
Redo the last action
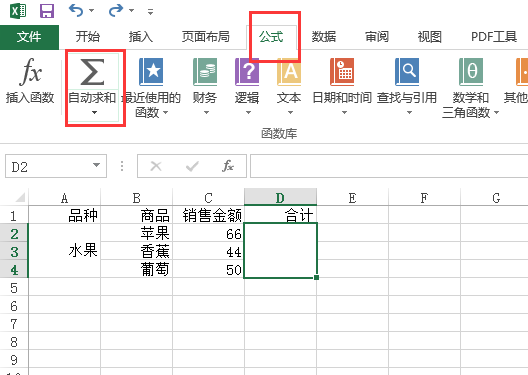116,11
